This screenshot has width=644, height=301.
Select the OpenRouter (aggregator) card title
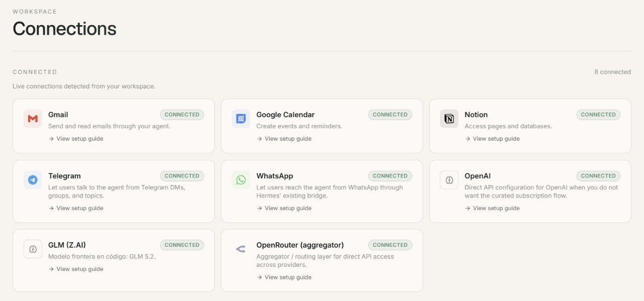point(300,245)
